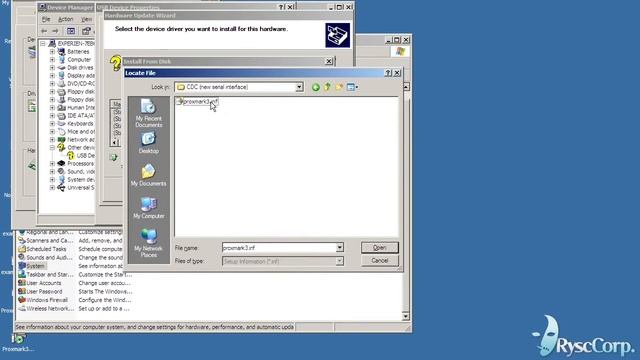The width and height of the screenshot is (640, 360).
Task: Close the Locate File dialog
Action: pyautogui.click(x=397, y=73)
